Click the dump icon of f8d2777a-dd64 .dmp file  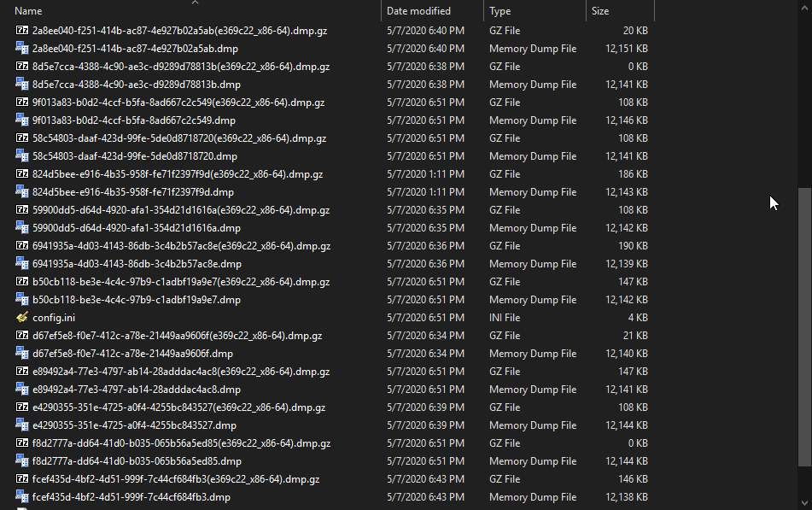(x=21, y=460)
